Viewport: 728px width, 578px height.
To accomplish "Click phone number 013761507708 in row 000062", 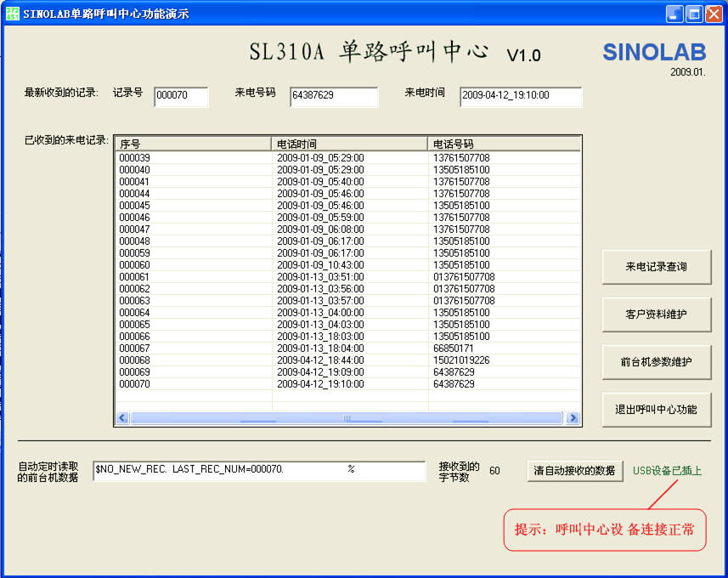I will click(464, 289).
